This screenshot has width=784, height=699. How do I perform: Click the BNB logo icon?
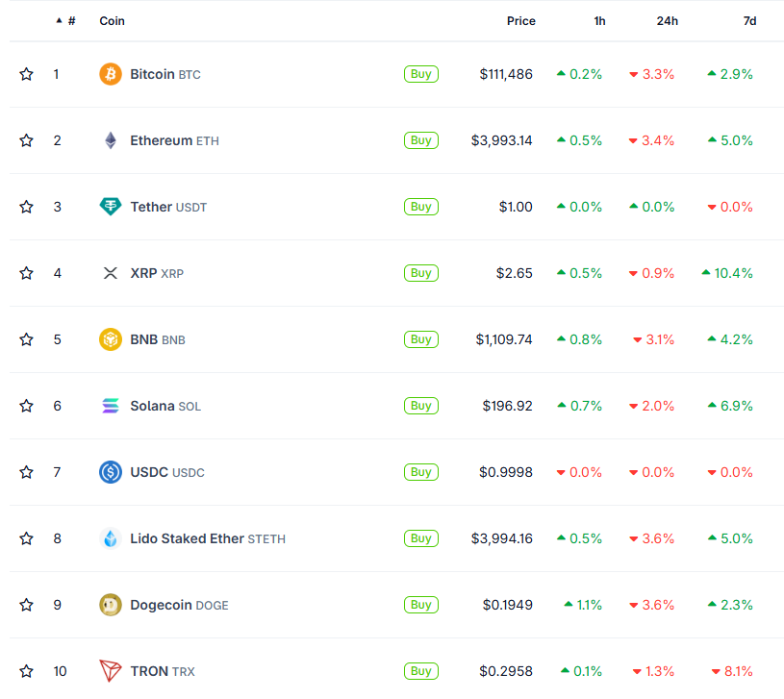(x=111, y=339)
